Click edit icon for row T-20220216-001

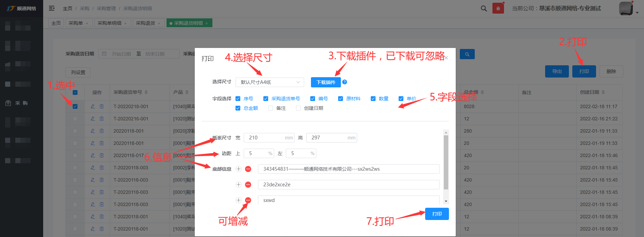tap(93, 119)
